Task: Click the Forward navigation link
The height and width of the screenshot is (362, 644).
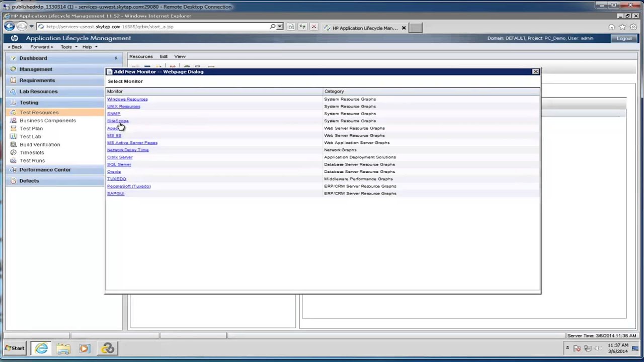Action: coord(41,47)
